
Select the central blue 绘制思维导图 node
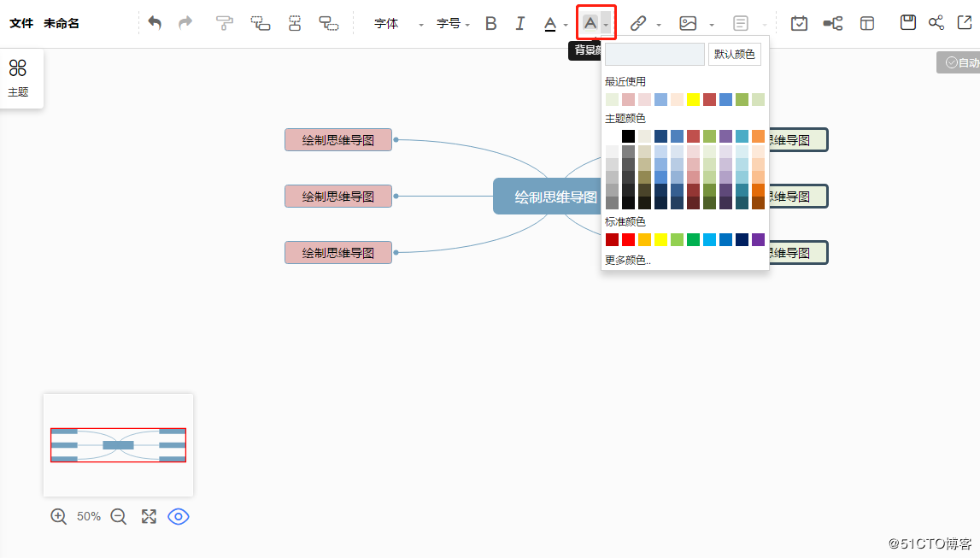pyautogui.click(x=548, y=197)
